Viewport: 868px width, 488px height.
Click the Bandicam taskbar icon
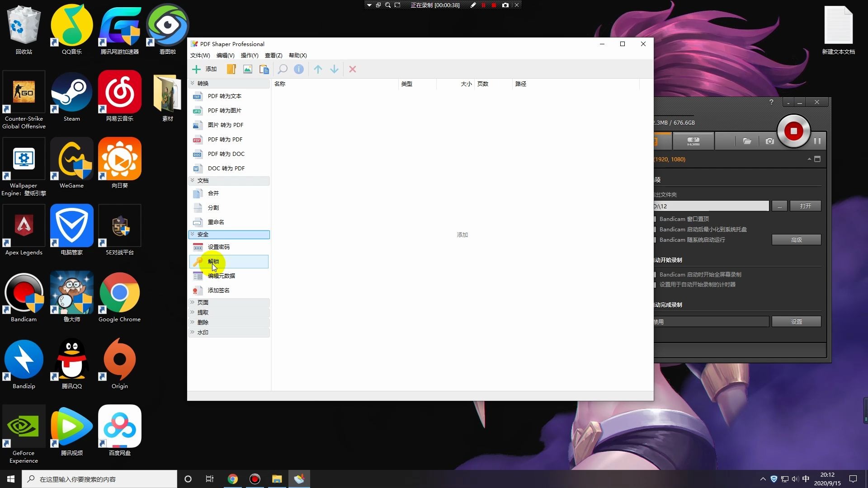[x=255, y=479]
